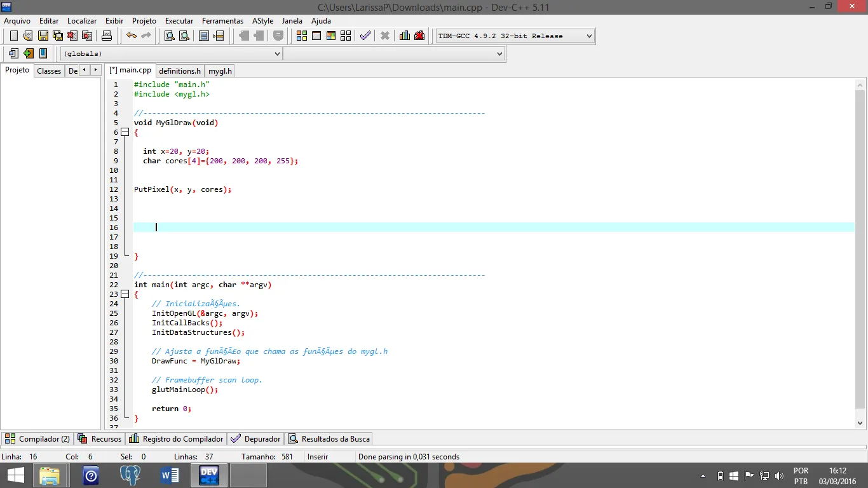The height and width of the screenshot is (488, 868).
Task: Open the TDM-GCC compiler selection dropdown
Action: [588, 36]
